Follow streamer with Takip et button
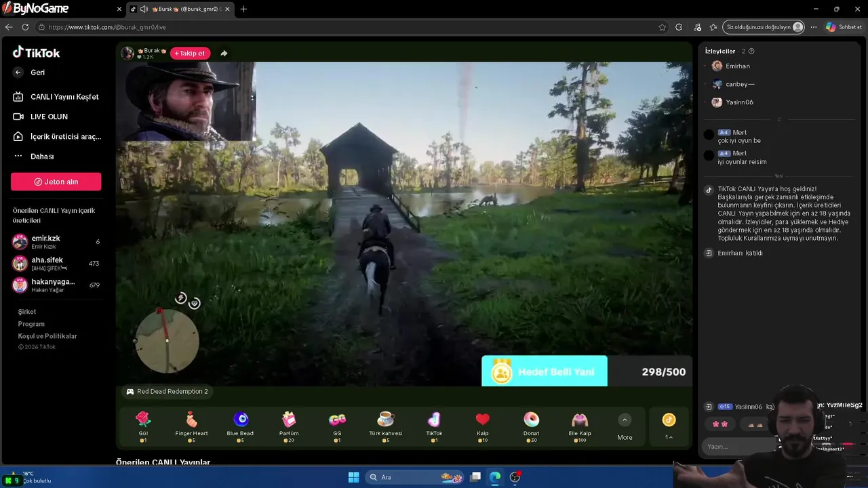This screenshot has height=488, width=868. coord(190,54)
